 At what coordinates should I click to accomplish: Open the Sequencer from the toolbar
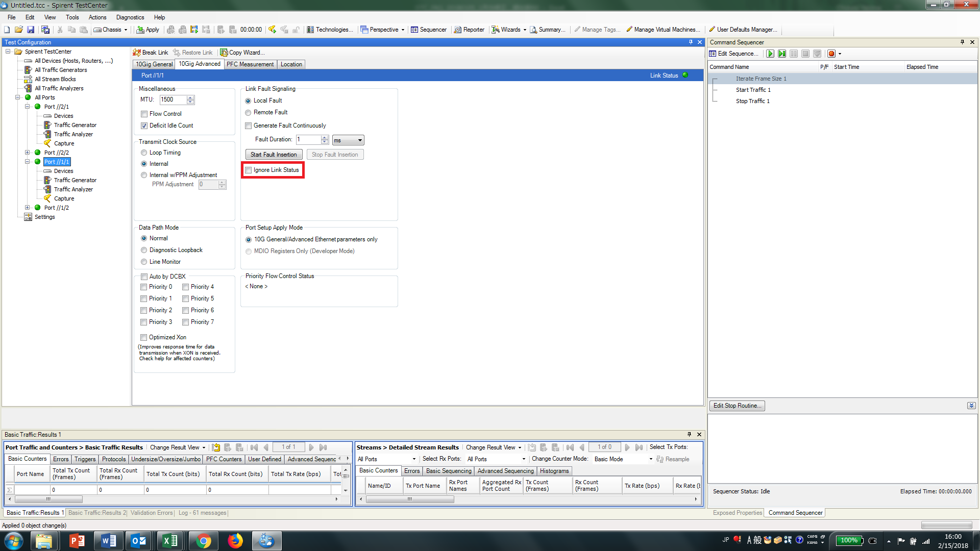tap(429, 30)
